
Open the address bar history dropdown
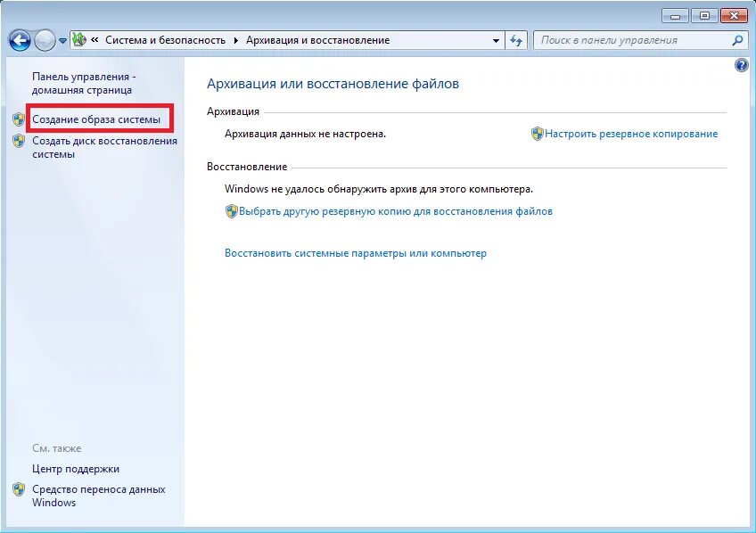(x=496, y=40)
